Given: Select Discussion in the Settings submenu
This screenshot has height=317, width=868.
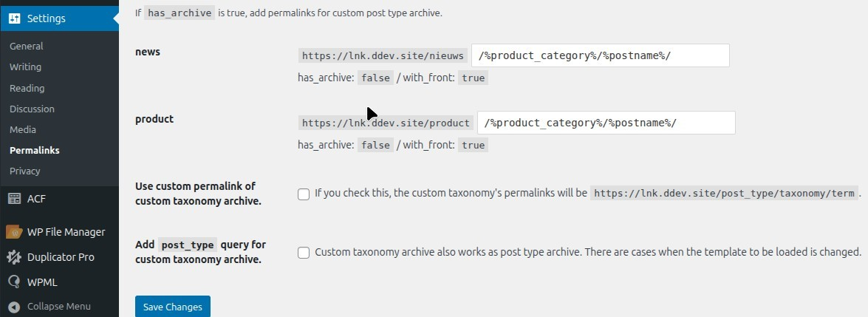Looking at the screenshot, I should [x=33, y=109].
